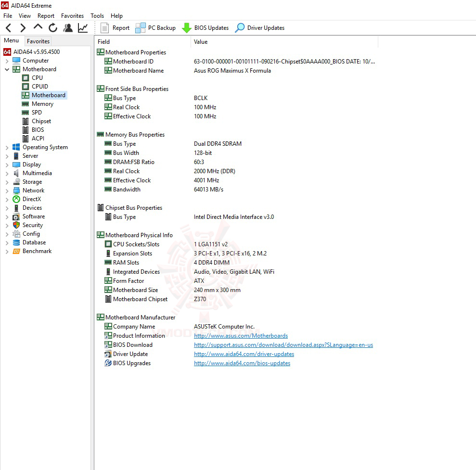Open the Report wizard from toolbar

click(x=115, y=28)
